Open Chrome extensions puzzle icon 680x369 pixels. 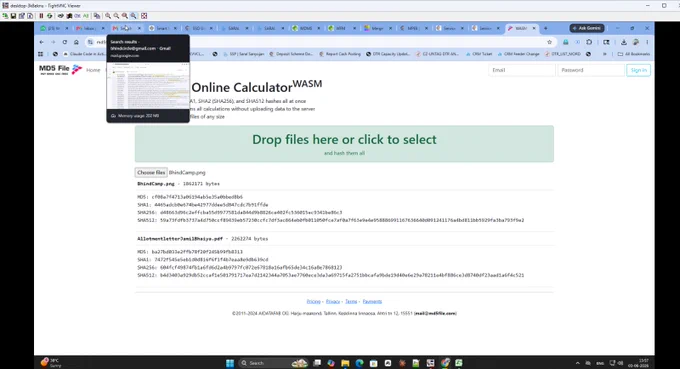tap(589, 42)
